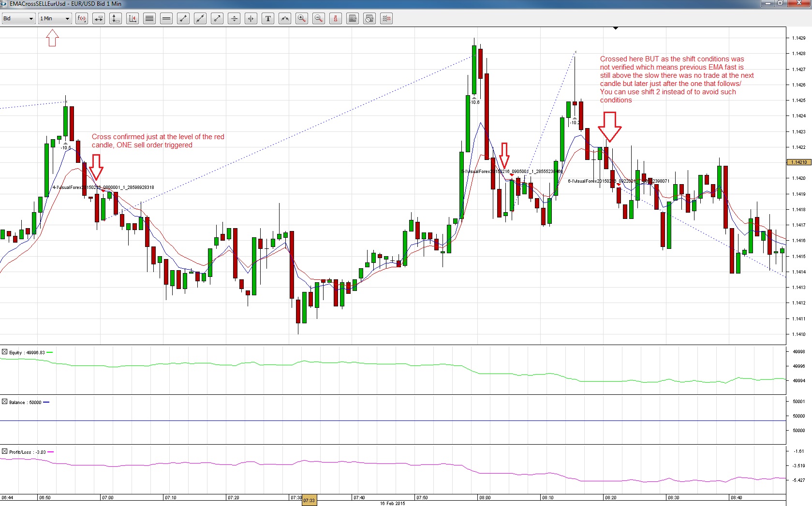Open the 1 Min timeframe dropdown
The image size is (812, 506).
55,18
